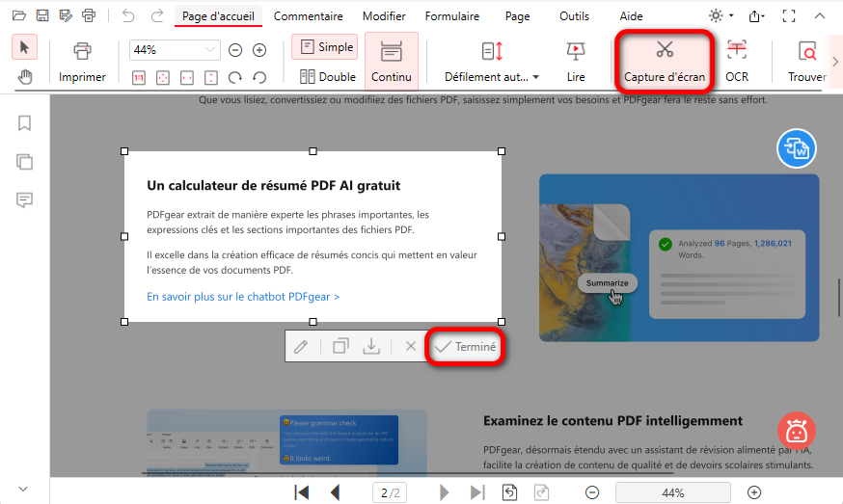The width and height of the screenshot is (843, 504).
Task: Open the Formulaire tab
Action: (x=452, y=16)
